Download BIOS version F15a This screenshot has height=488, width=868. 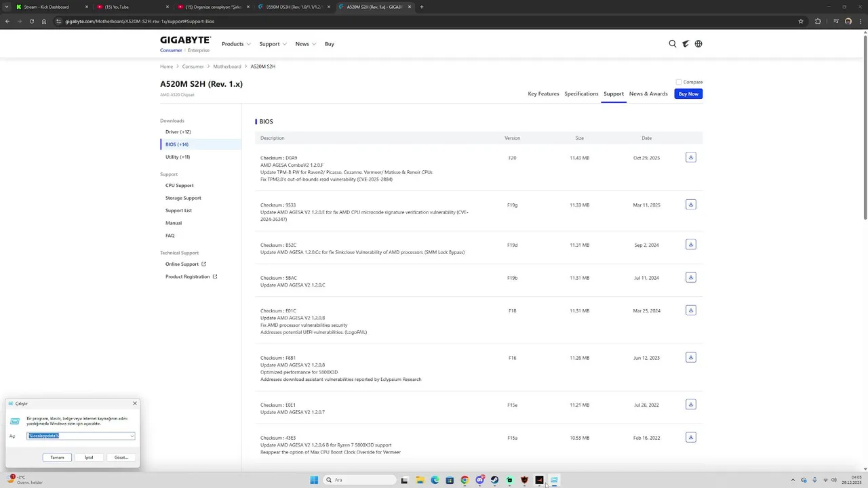coord(690,437)
